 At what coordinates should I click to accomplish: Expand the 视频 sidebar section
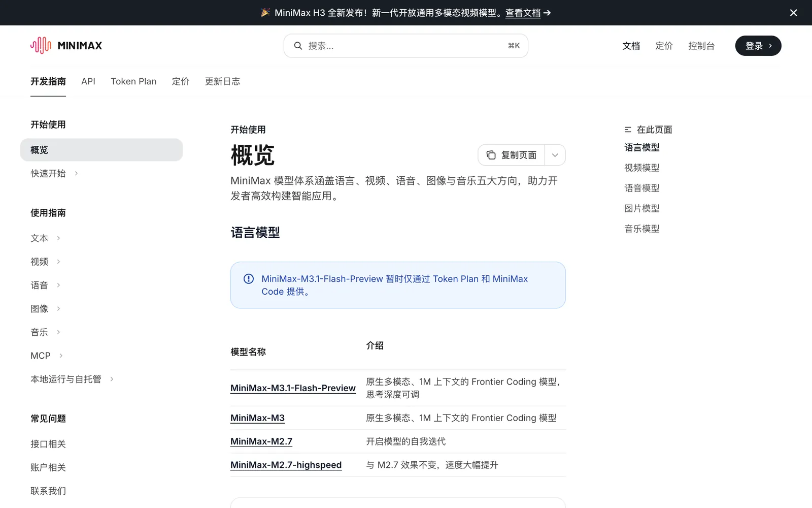click(45, 262)
